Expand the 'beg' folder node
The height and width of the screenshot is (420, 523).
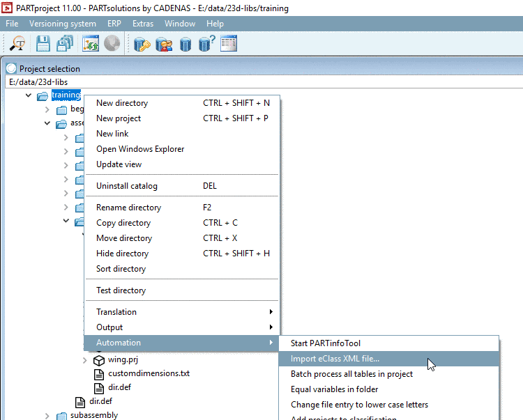tap(47, 109)
